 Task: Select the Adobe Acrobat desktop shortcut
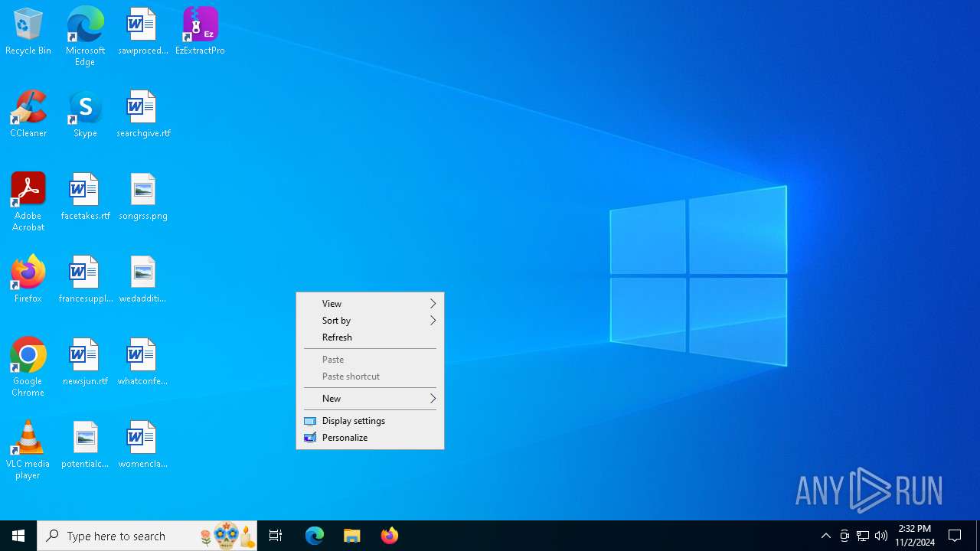[x=28, y=202]
